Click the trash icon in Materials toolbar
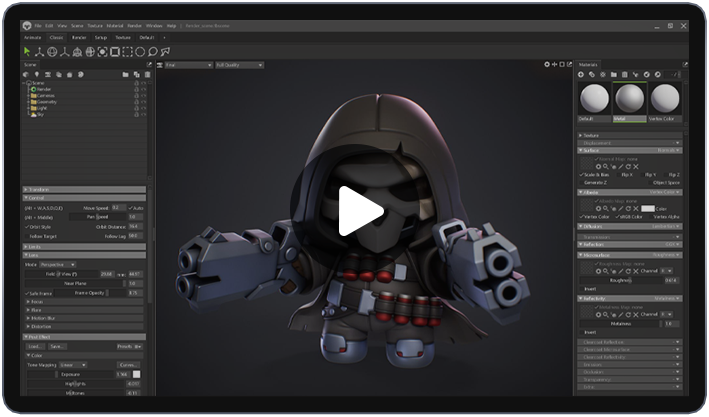 624,75
